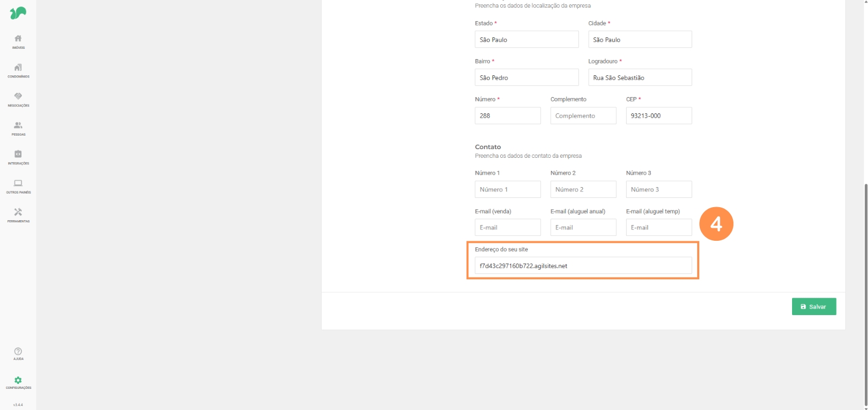Image resolution: width=868 pixels, height=410 pixels.
Task: Click the Endereço do seu site field
Action: [x=583, y=266]
